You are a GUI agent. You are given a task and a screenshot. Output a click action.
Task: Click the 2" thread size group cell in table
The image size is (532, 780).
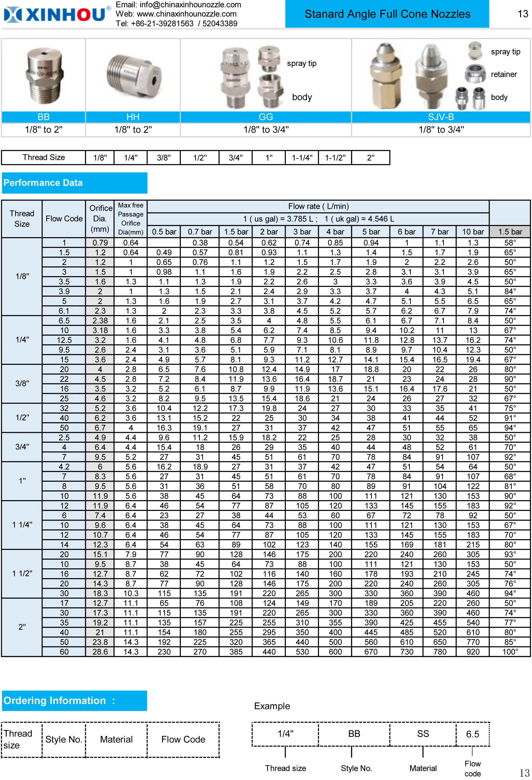tap(22, 627)
